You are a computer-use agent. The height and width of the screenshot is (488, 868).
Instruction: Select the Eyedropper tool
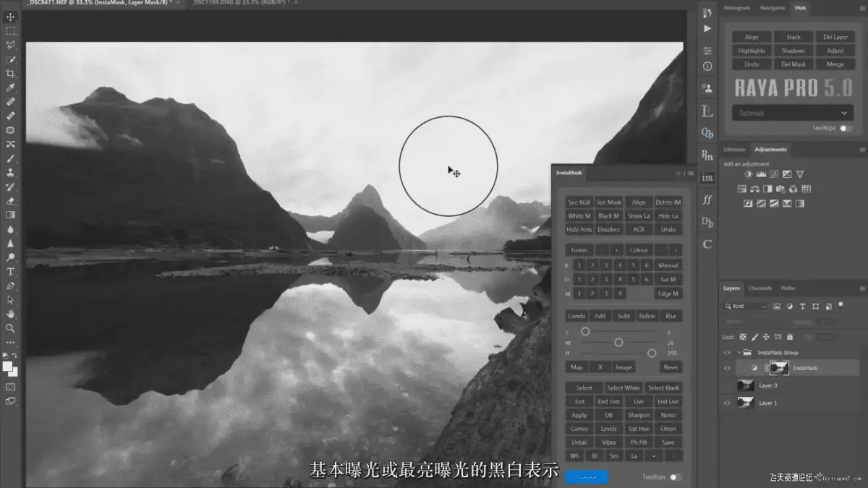[11, 87]
